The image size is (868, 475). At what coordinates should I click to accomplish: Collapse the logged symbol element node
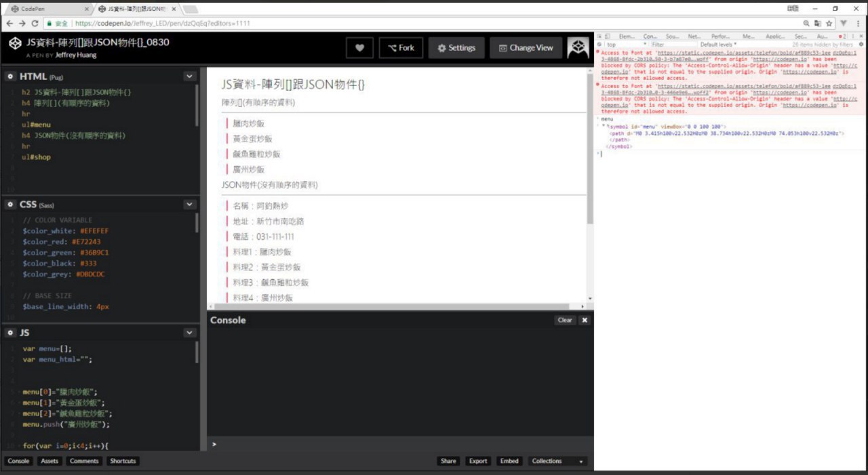[x=604, y=127]
